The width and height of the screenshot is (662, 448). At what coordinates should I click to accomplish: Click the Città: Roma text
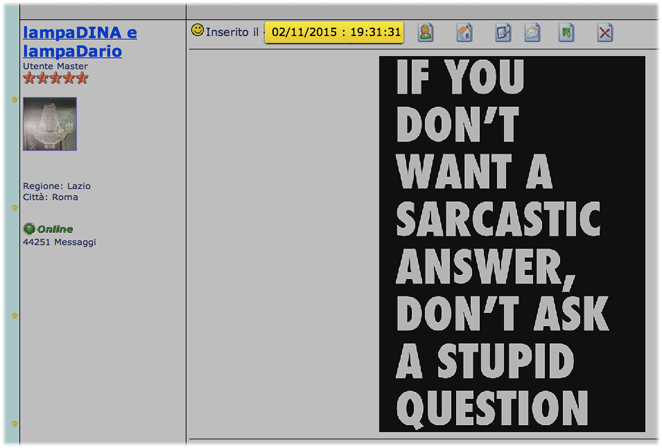(x=50, y=197)
